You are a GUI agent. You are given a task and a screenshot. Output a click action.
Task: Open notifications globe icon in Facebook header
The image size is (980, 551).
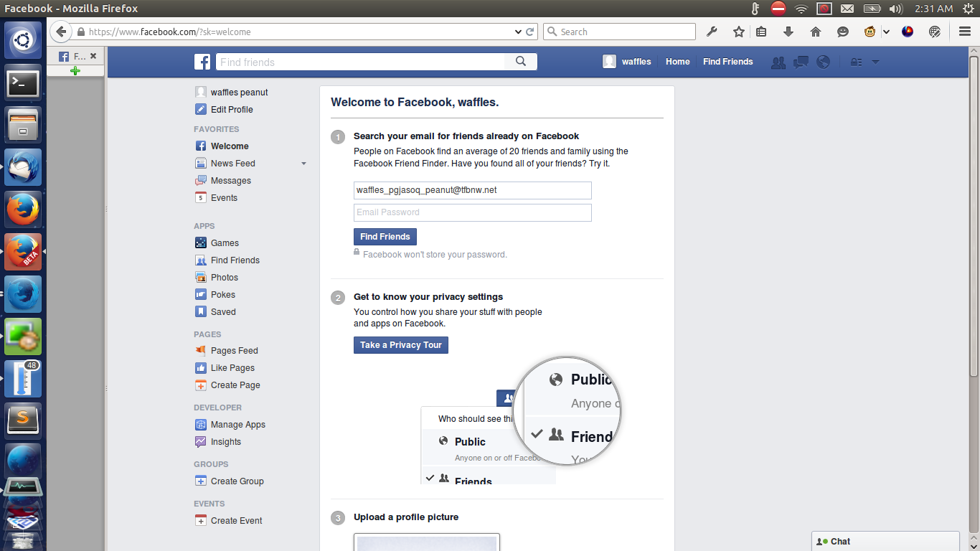pyautogui.click(x=824, y=62)
